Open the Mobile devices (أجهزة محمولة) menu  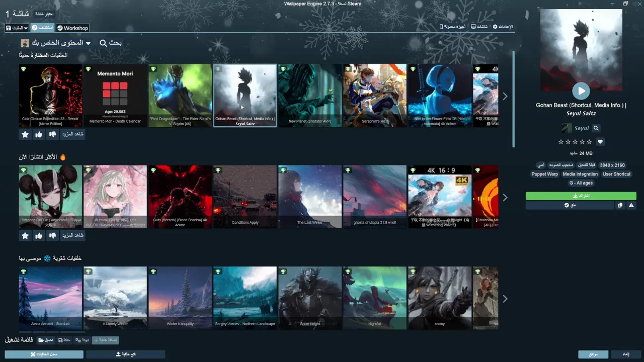tap(452, 26)
